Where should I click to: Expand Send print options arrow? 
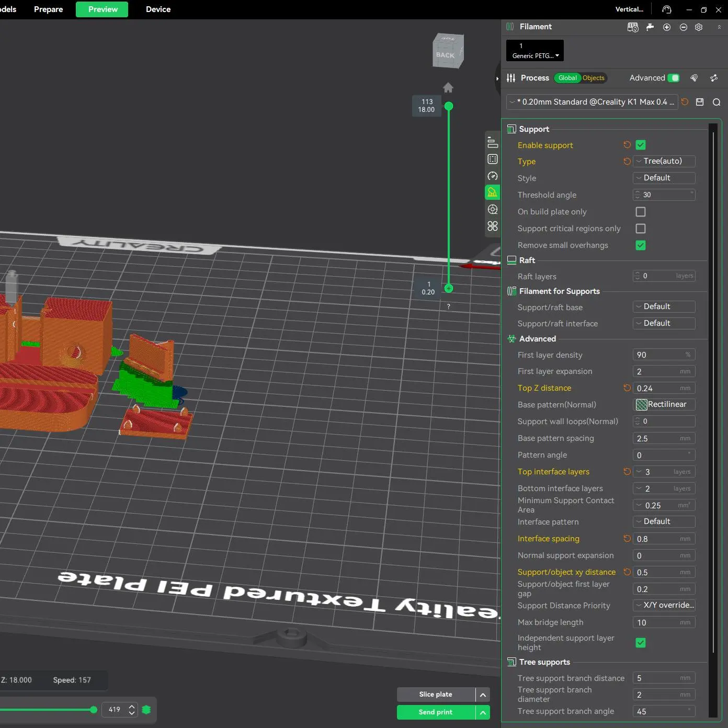click(483, 712)
